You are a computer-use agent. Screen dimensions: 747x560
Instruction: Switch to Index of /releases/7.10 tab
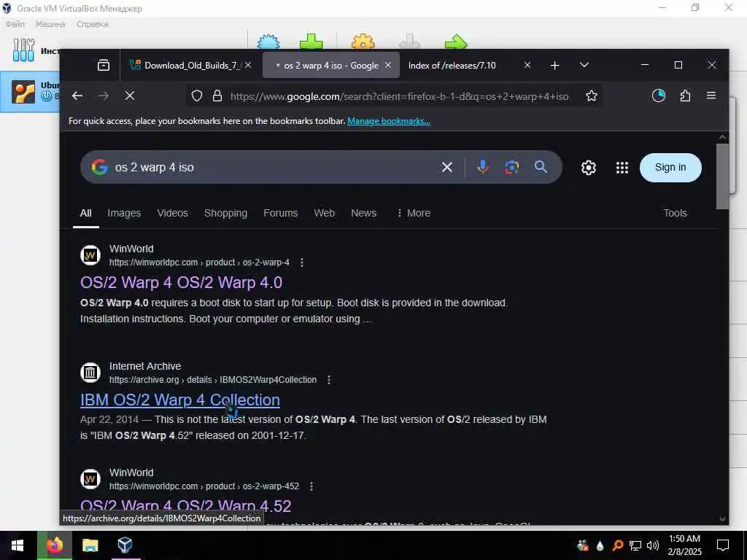pos(452,65)
